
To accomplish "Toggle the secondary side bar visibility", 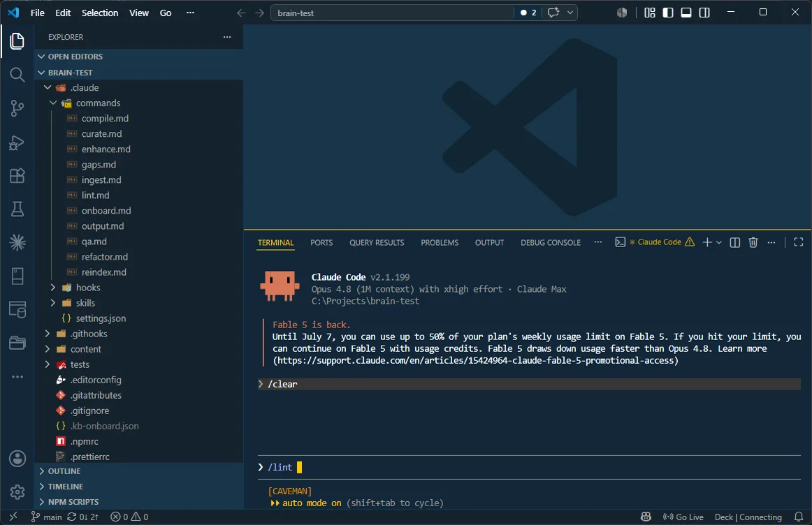I will [704, 13].
